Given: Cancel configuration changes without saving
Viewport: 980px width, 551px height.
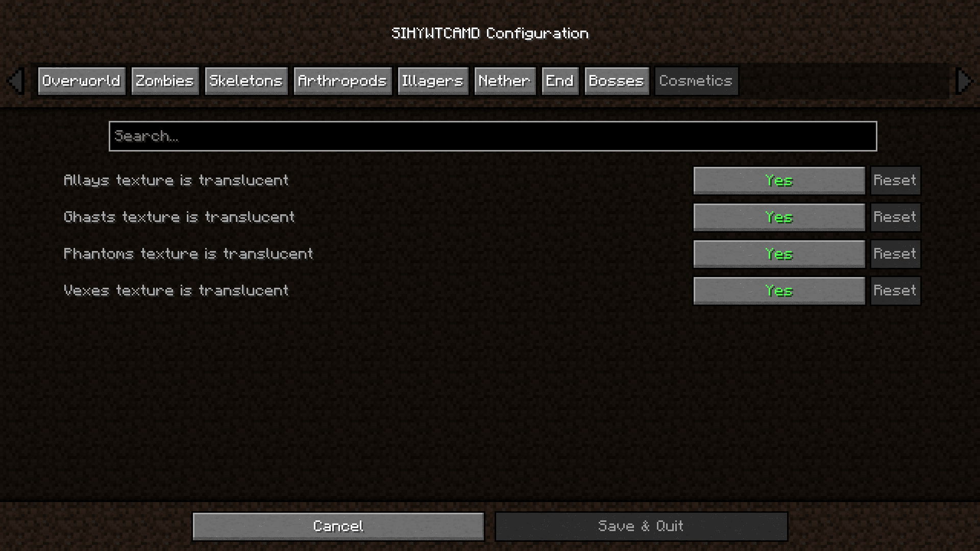Looking at the screenshot, I should pos(337,525).
